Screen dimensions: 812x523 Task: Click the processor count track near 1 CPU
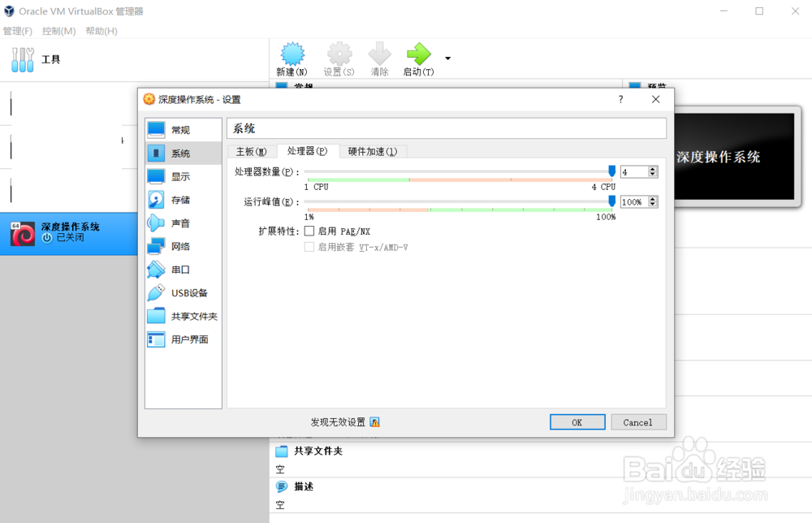tap(309, 171)
